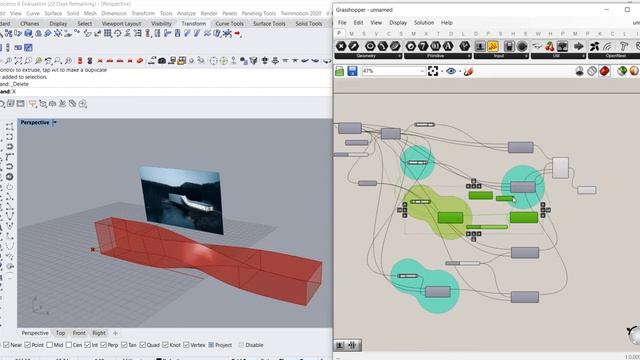Open the Grasshopper File menu

tap(342, 22)
